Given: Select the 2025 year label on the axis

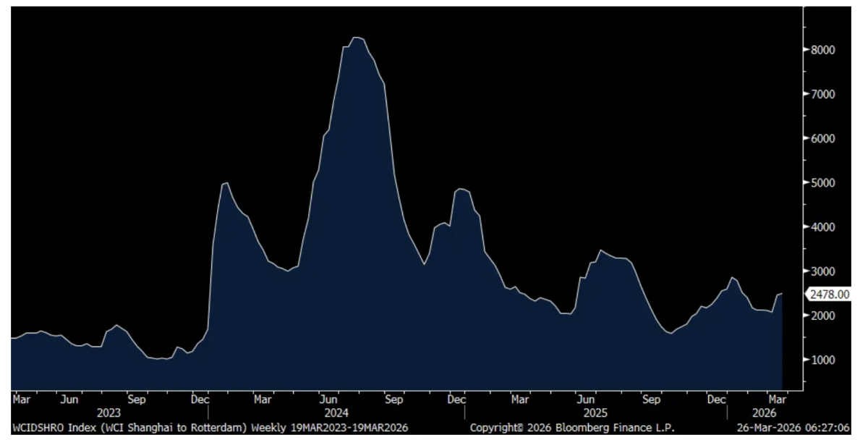Looking at the screenshot, I should (595, 412).
